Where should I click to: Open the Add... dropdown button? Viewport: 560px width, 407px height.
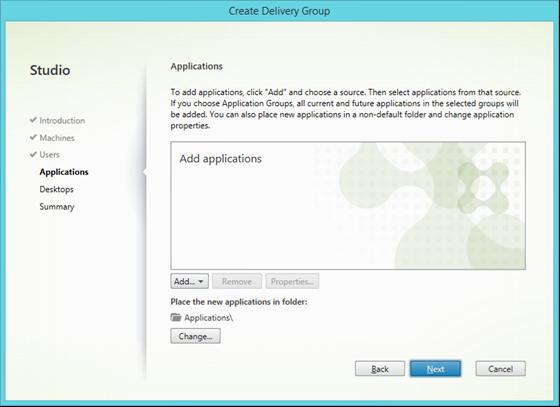pos(189,281)
